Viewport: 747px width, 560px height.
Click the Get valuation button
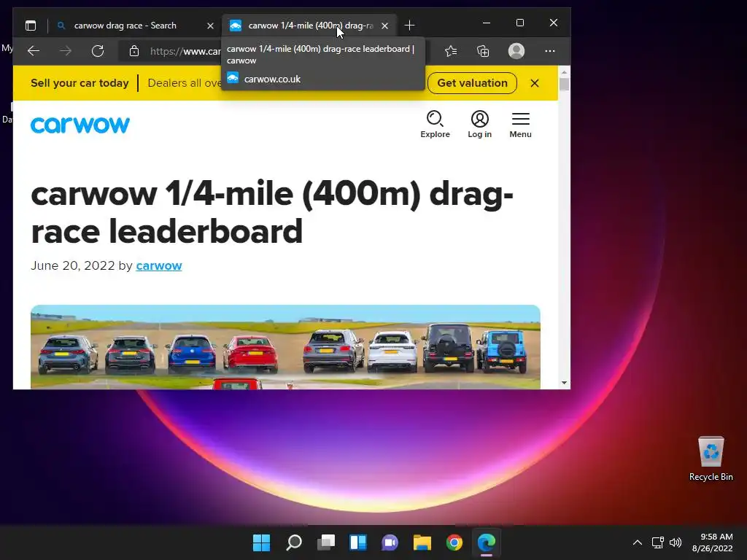[472, 83]
